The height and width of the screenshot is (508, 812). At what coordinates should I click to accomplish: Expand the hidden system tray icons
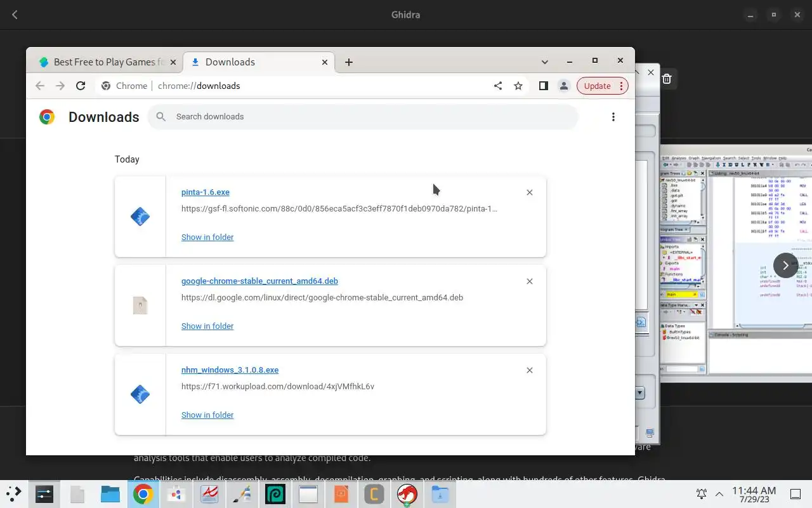pos(719,494)
